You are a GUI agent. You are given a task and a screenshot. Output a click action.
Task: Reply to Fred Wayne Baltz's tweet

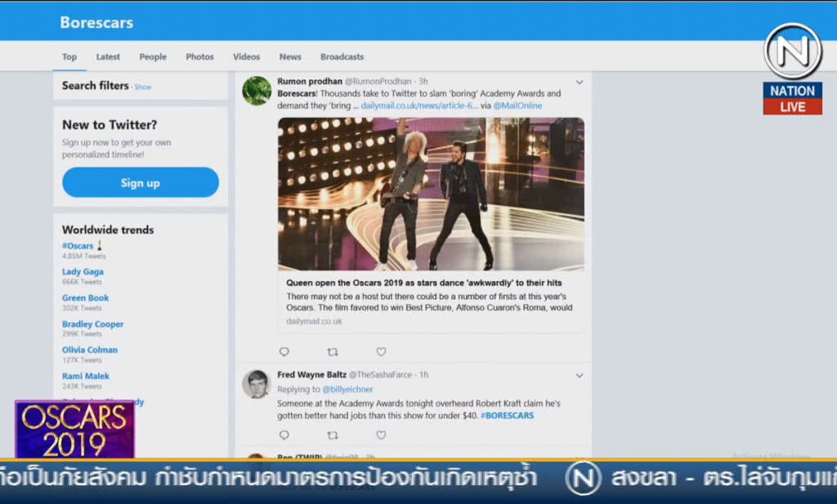[284, 435]
